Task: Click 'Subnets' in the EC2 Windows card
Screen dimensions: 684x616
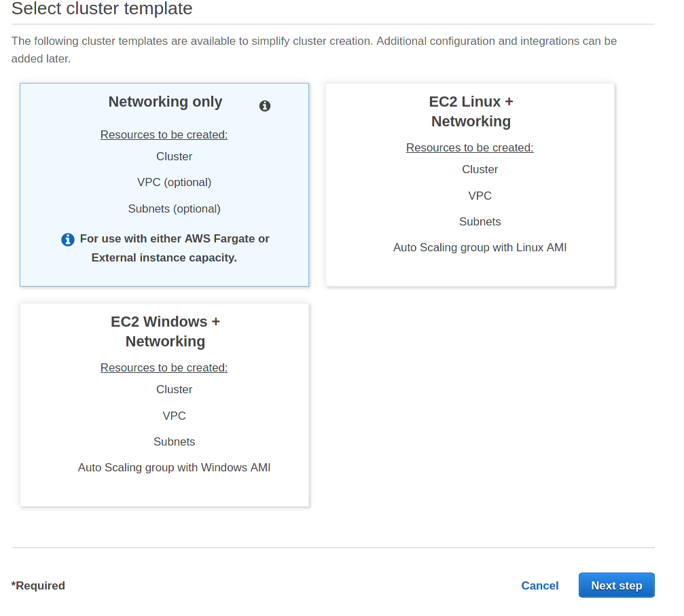Action: click(174, 441)
